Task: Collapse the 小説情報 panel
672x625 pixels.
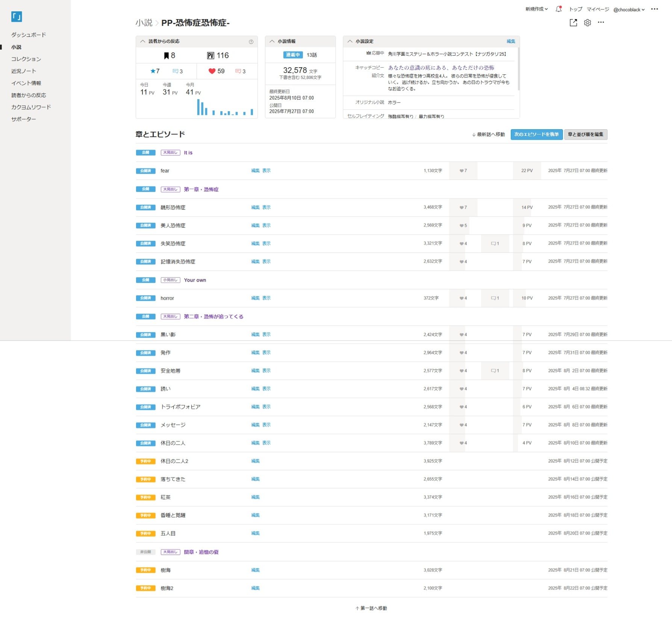Action: tap(272, 41)
